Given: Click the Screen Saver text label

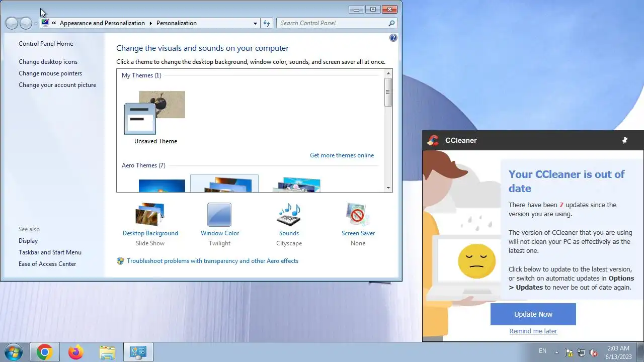Looking at the screenshot, I should (x=358, y=233).
